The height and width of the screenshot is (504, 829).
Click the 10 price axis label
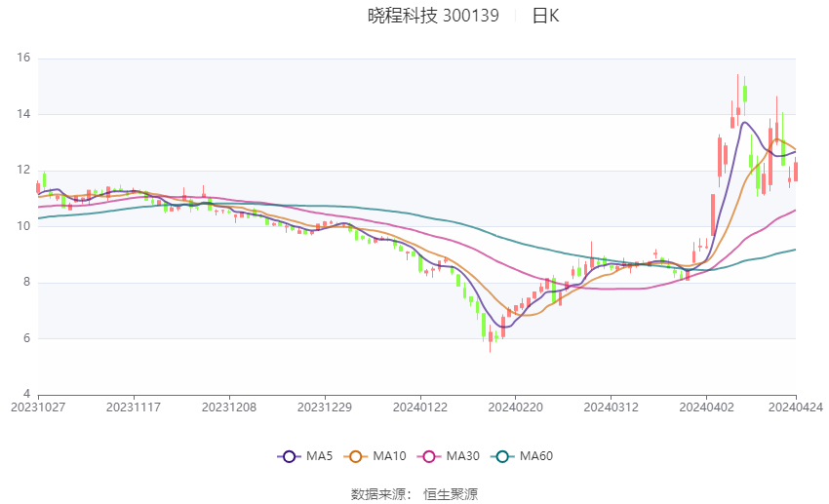[x=23, y=226]
